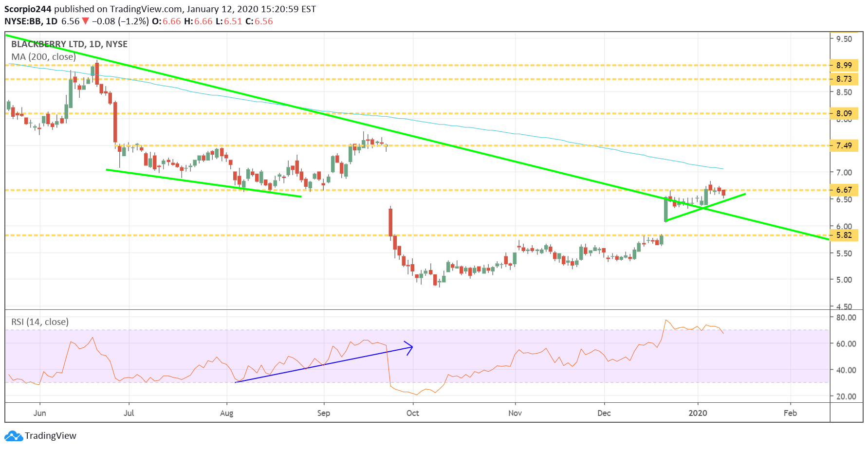The image size is (868, 449).
Task: Click the TradingView cloud logo icon
Action: (x=14, y=436)
